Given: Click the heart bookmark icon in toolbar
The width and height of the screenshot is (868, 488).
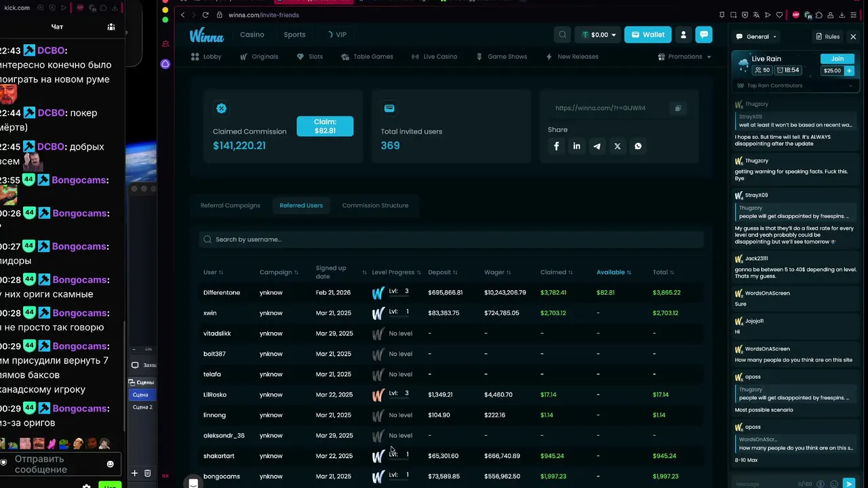Looking at the screenshot, I should (x=779, y=15).
